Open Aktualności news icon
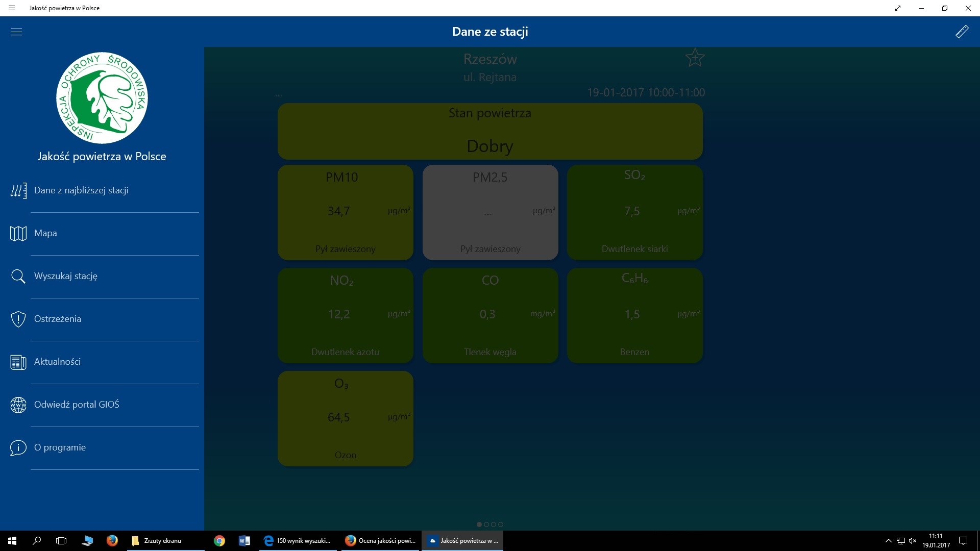 click(x=18, y=362)
